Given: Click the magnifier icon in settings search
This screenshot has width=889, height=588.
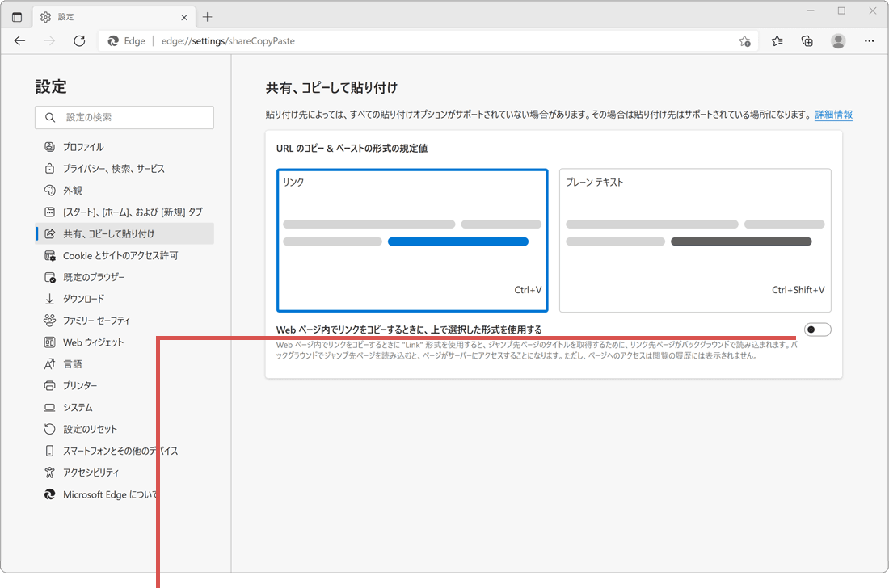Looking at the screenshot, I should (50, 117).
